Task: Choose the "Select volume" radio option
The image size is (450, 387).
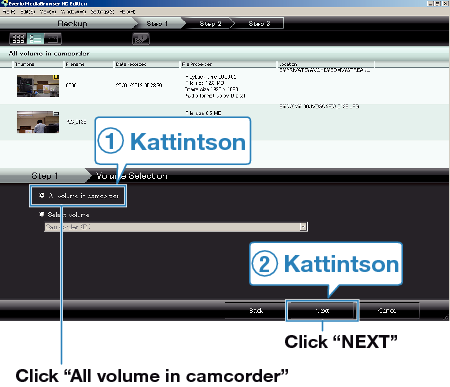Action: (x=42, y=214)
